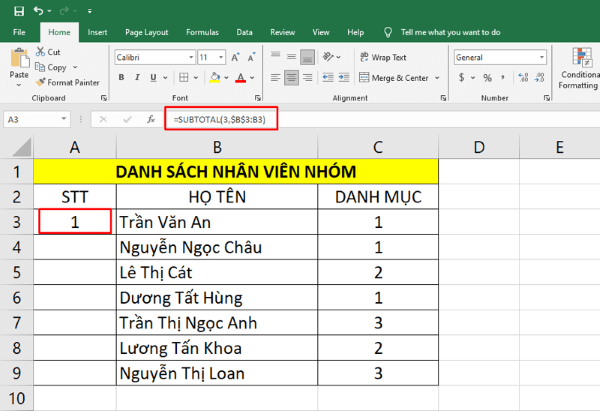The width and height of the screenshot is (600, 411).
Task: Click the Orientation text angle icon
Action: (x=328, y=57)
